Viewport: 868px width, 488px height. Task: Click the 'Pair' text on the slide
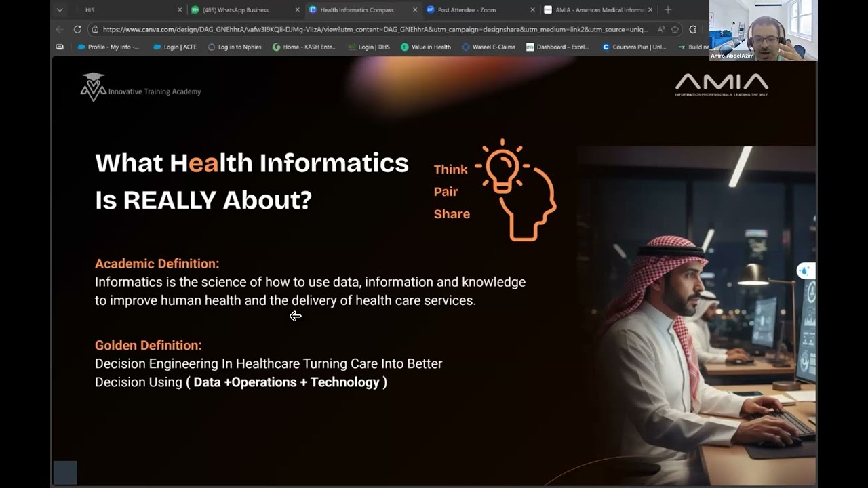(x=446, y=192)
